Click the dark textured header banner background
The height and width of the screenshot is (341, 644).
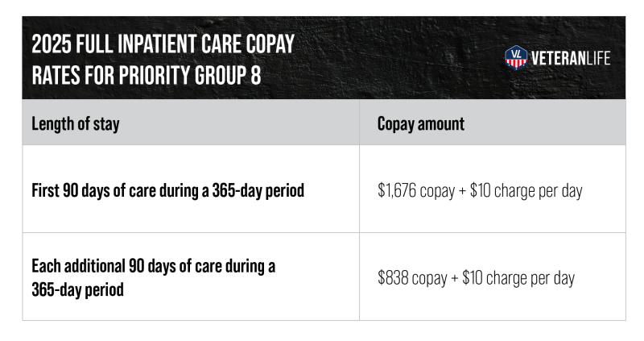[x=390, y=57]
